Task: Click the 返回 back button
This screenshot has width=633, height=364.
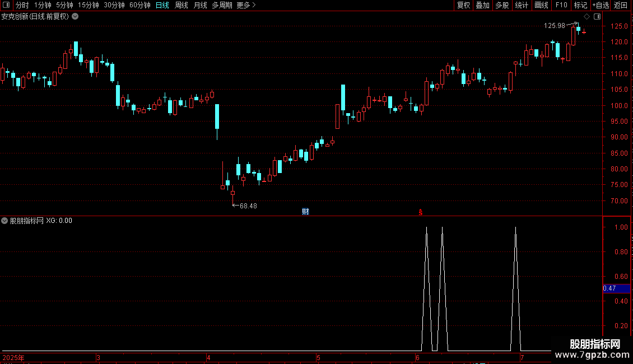Action: (621, 5)
